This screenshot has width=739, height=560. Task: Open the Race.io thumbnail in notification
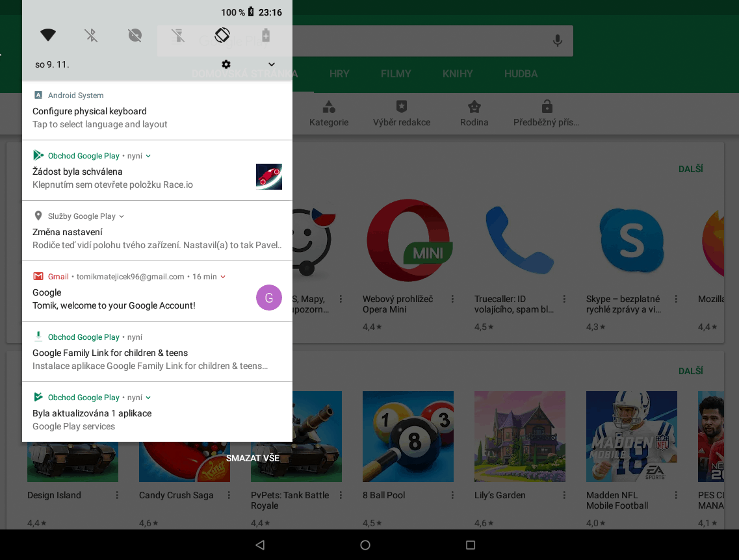click(269, 177)
